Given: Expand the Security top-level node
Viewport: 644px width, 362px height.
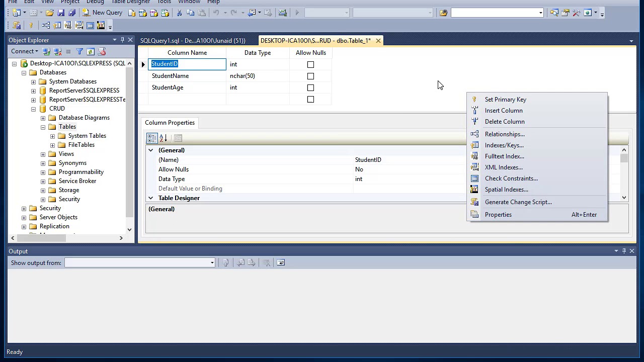Looking at the screenshot, I should coord(24,208).
